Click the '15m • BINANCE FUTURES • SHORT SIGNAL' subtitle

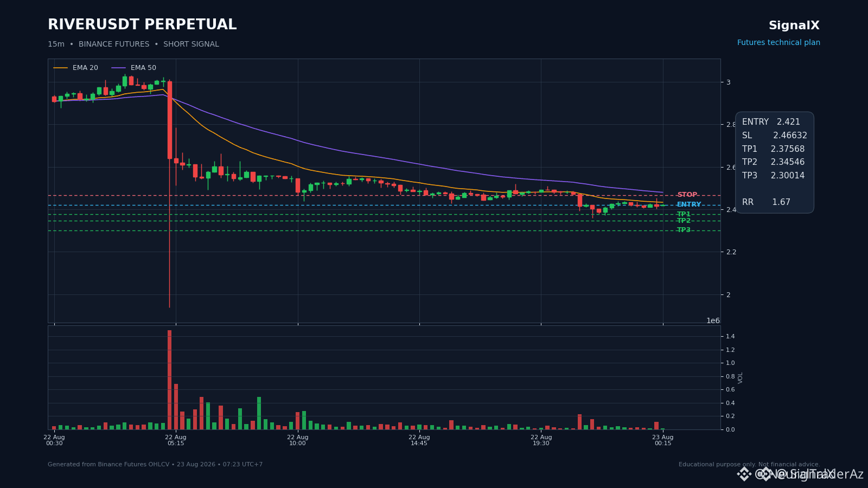[x=133, y=44]
